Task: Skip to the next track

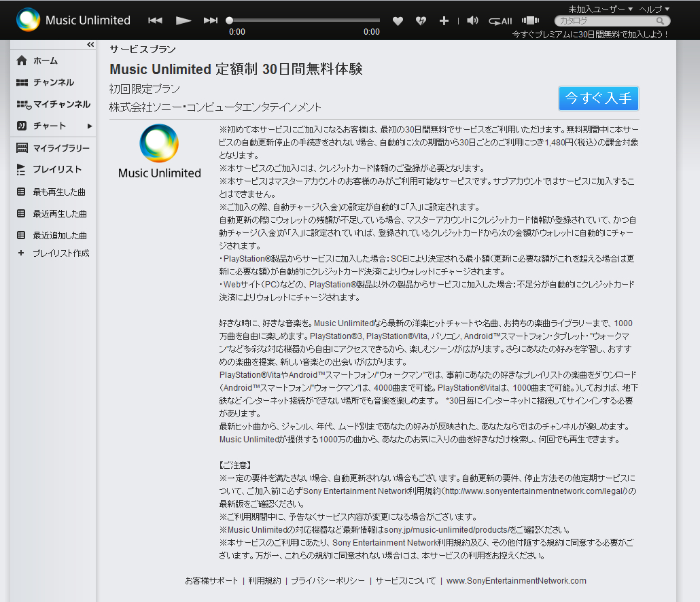Action: tap(210, 20)
